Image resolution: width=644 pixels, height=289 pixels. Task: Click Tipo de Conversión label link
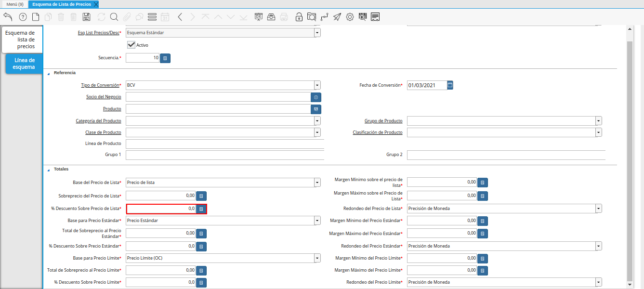[x=100, y=85]
